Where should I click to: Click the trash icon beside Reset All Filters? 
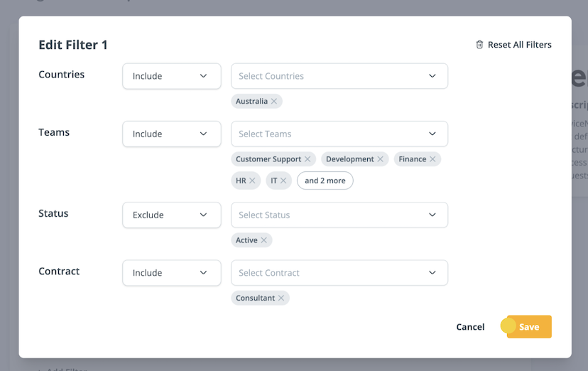[479, 45]
